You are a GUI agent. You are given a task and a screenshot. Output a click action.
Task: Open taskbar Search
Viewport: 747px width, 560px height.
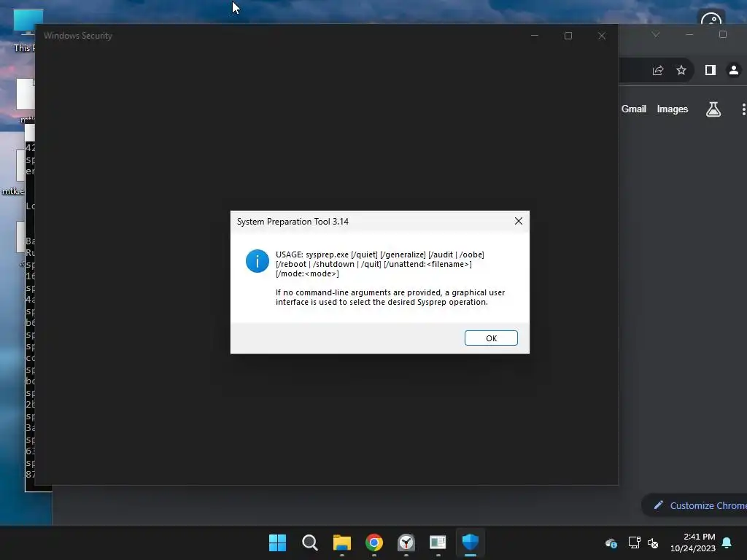click(x=309, y=542)
